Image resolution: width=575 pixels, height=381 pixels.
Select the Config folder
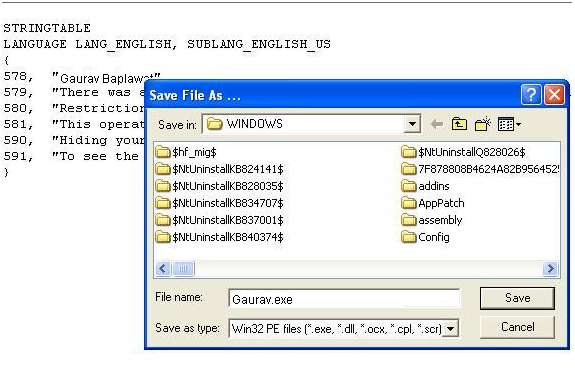425,237
